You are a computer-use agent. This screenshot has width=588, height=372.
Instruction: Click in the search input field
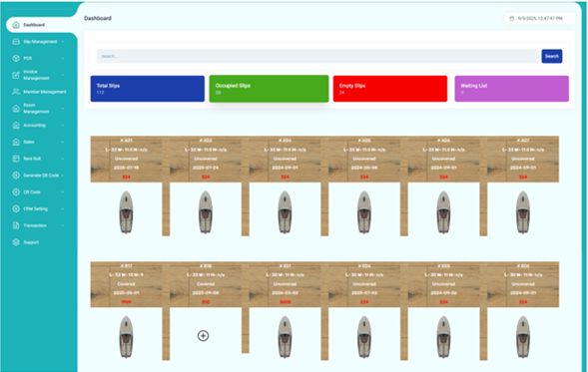coord(317,56)
